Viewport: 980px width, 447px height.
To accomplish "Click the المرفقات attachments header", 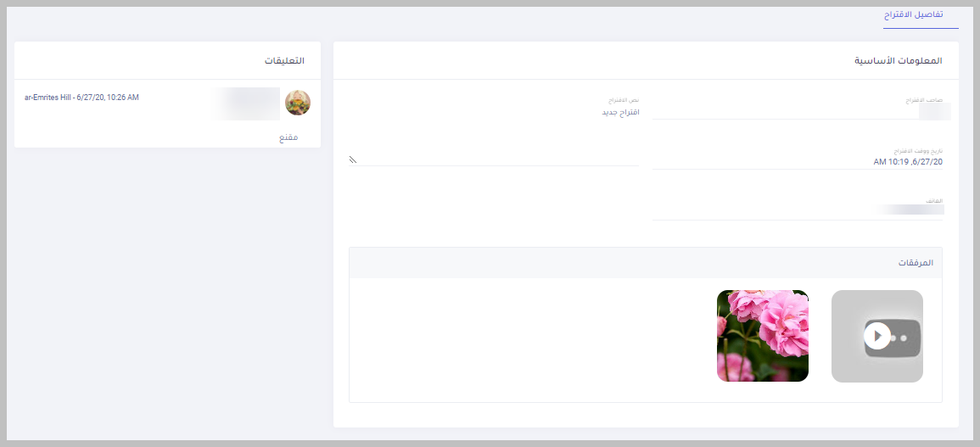I will [916, 263].
